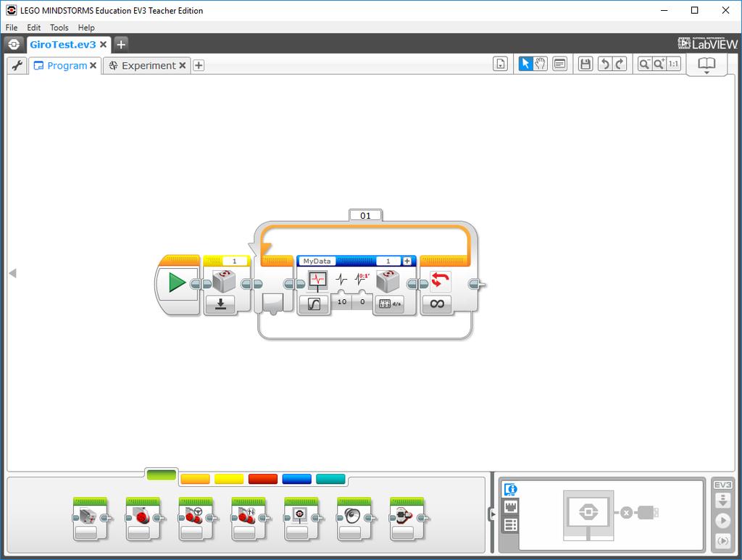Run selected blocks on EV3
The width and height of the screenshot is (742, 560).
(722, 540)
